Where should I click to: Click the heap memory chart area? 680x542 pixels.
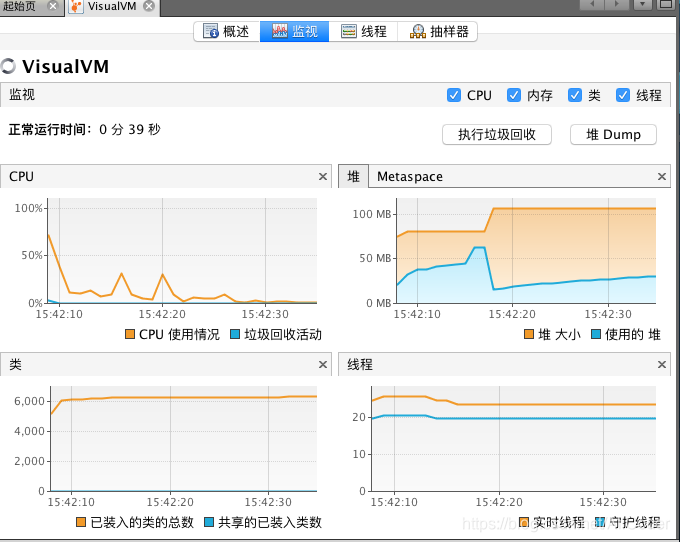click(526, 251)
